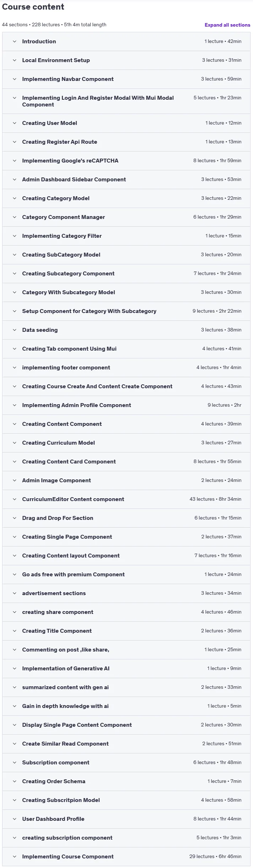Click chevron beside Creating SubCategory Model
Viewport: 253px width, 868px height.
coord(15,255)
